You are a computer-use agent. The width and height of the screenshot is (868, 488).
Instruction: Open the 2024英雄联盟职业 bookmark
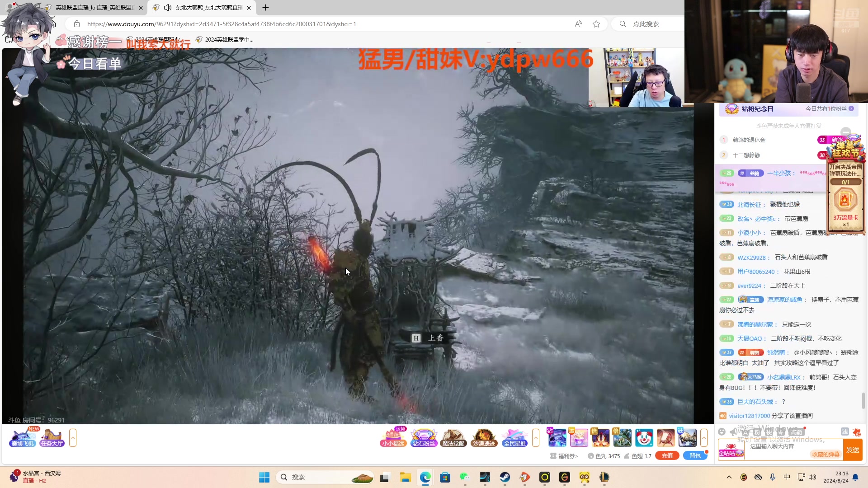pos(154,39)
